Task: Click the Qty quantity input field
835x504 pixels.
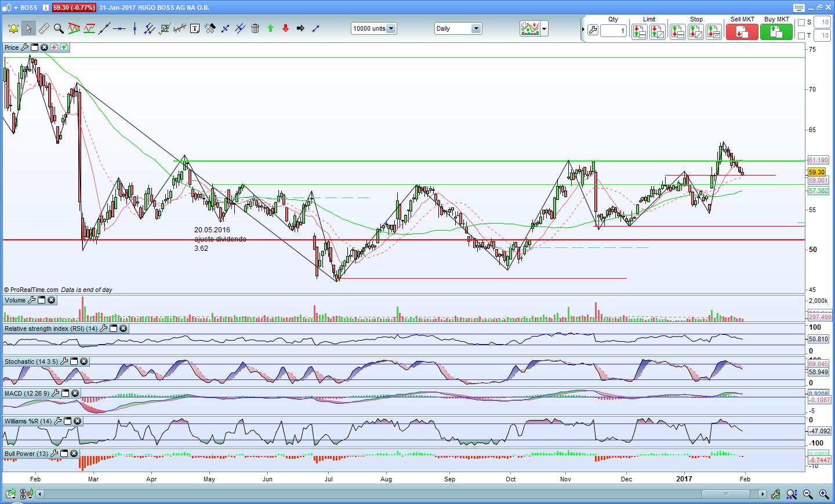Action: coord(613,31)
